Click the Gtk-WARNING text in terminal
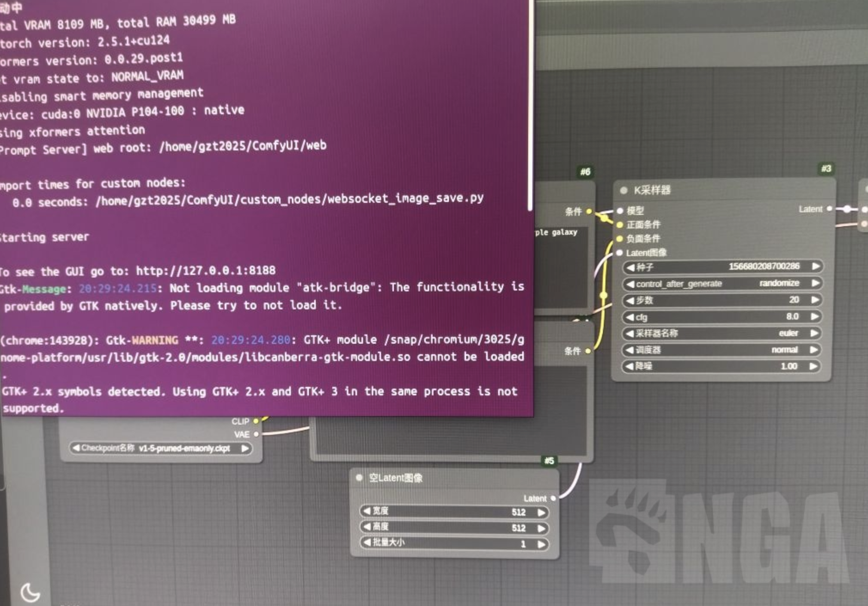 coord(142,340)
